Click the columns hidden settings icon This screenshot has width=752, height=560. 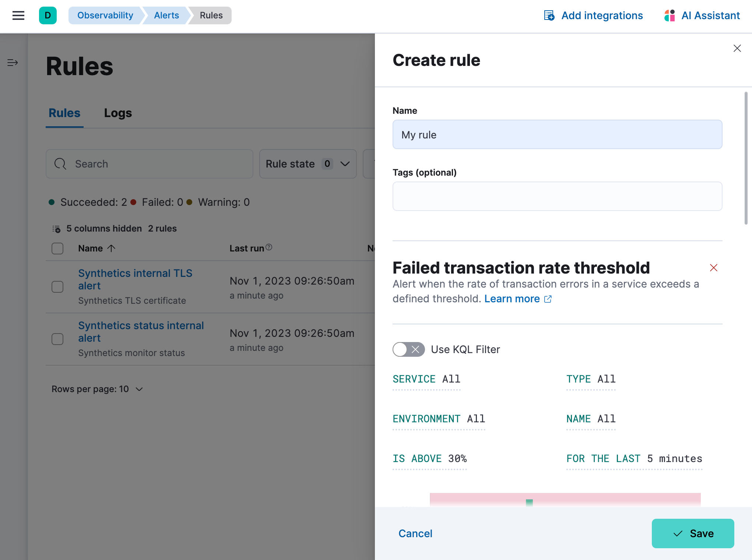point(56,228)
